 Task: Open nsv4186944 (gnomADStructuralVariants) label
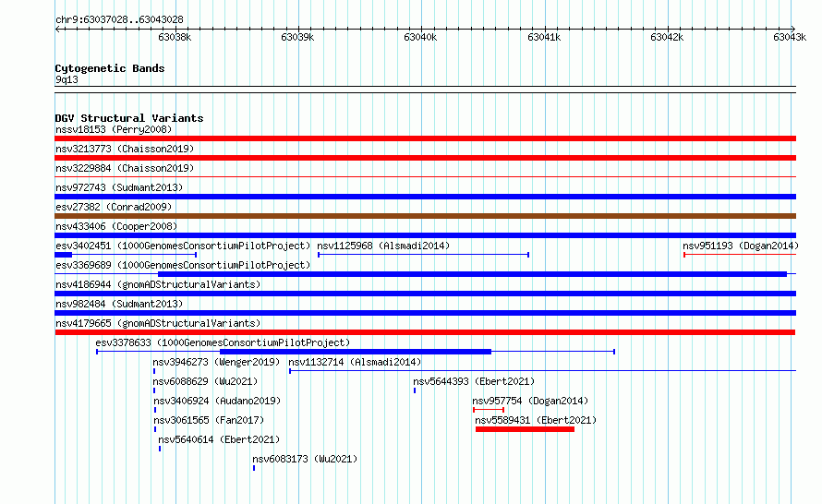[158, 284]
